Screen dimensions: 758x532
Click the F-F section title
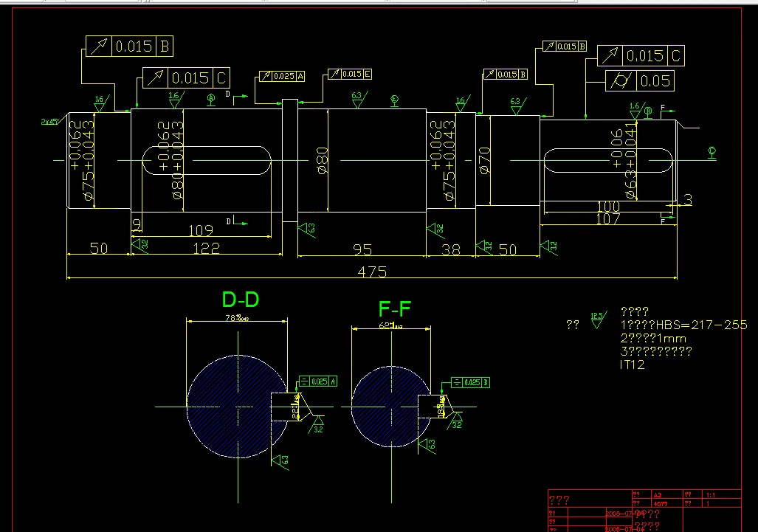(x=394, y=309)
